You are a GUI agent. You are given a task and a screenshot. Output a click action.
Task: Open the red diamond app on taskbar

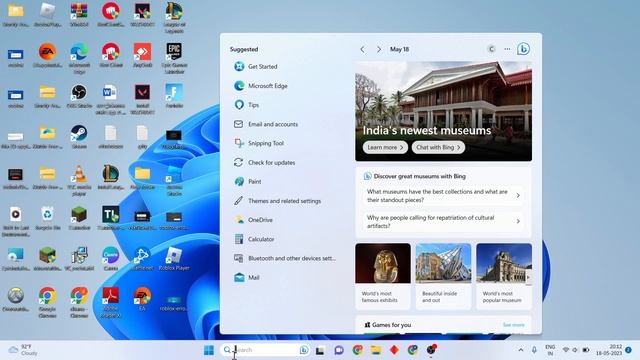coord(394,350)
